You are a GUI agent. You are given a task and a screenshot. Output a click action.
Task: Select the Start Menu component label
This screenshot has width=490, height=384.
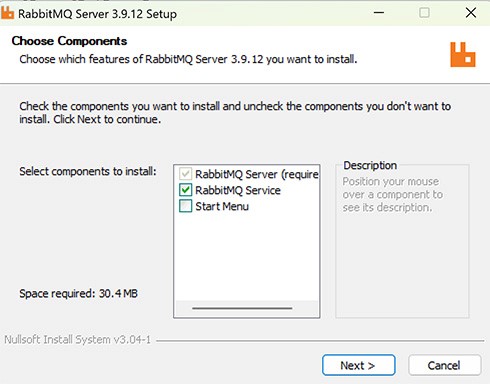pyautogui.click(x=222, y=206)
